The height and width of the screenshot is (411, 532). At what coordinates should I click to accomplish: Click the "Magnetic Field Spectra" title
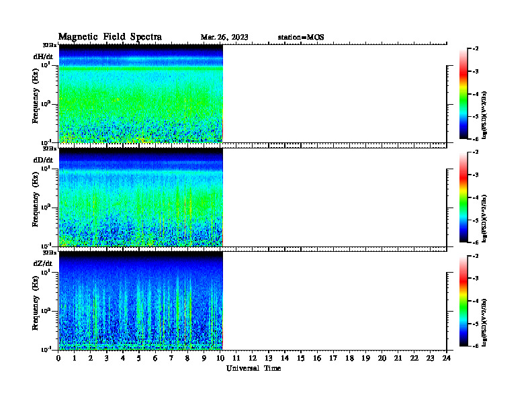(x=110, y=37)
